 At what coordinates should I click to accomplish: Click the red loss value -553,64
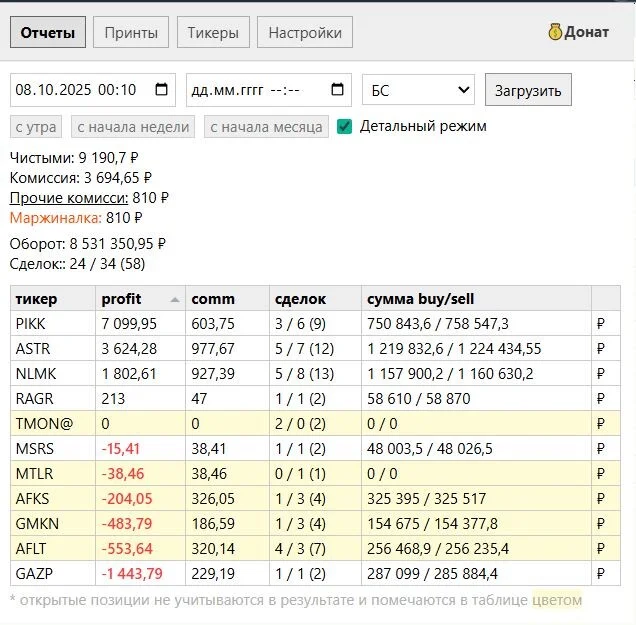click(x=127, y=549)
